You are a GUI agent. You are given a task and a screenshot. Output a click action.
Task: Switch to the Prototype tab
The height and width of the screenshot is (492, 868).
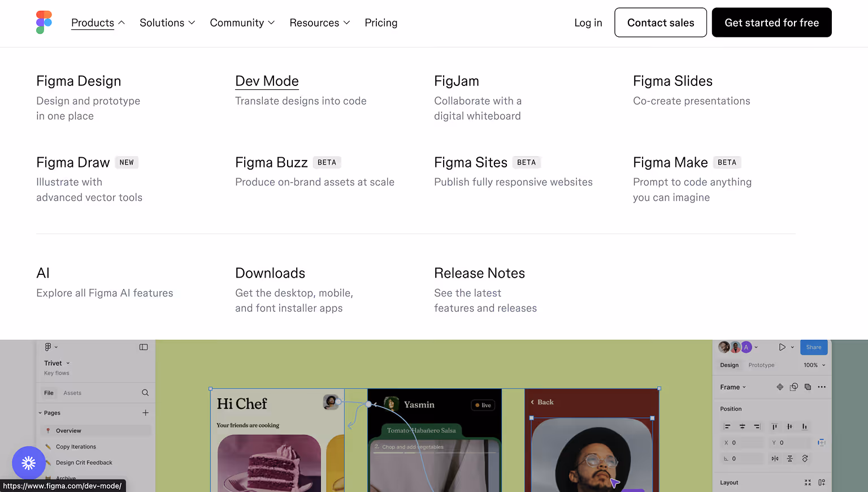click(x=761, y=365)
